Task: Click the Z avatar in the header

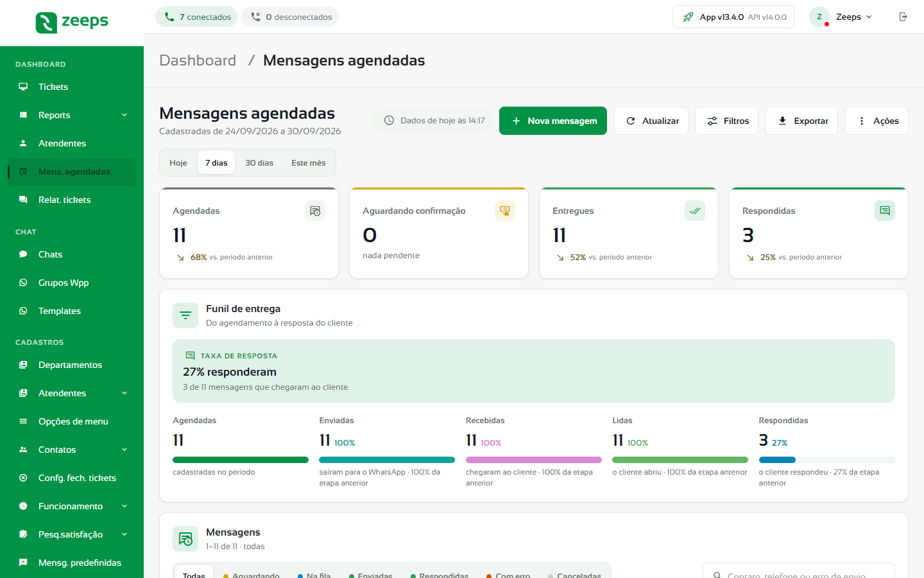Action: (819, 17)
